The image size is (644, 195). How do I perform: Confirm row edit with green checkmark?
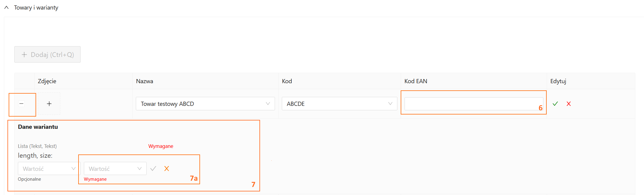[x=555, y=104]
